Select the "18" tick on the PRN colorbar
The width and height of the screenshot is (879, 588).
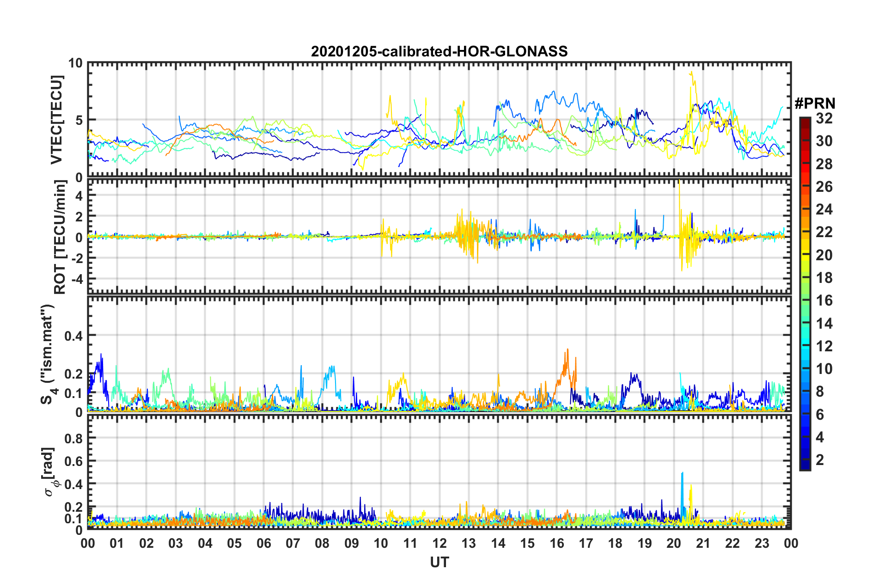pyautogui.click(x=824, y=278)
